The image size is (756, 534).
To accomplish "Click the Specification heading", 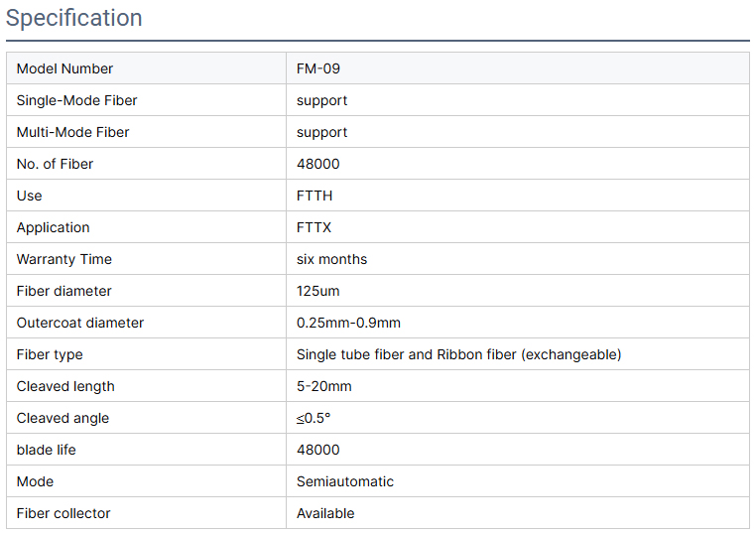I will tap(73, 18).
